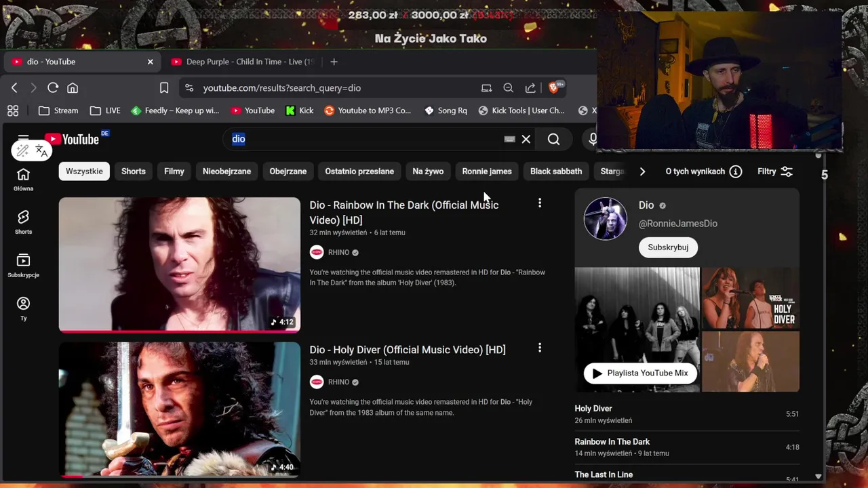Viewport: 868px width, 488px height.
Task: Select the Black sabbath filter chip
Action: (x=556, y=171)
